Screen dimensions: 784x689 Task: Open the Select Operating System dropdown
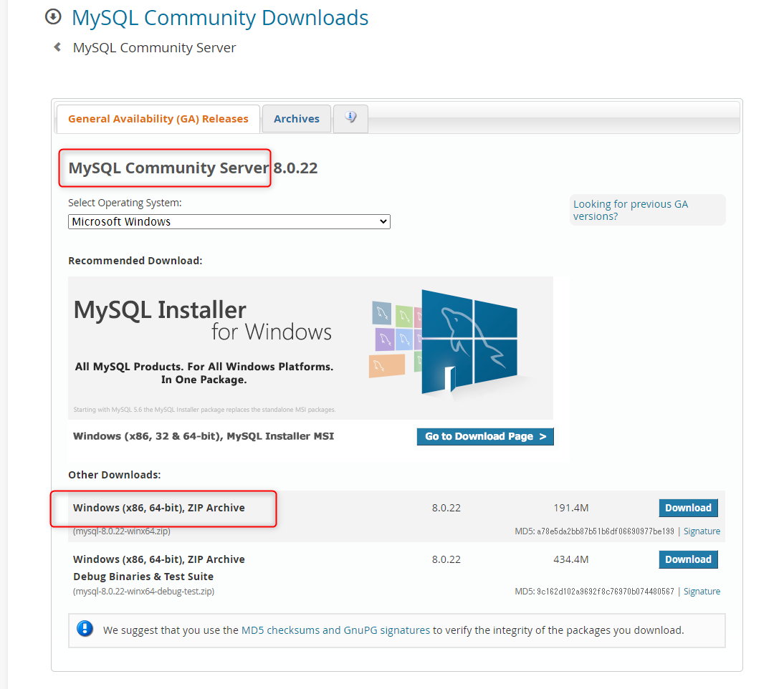[229, 222]
